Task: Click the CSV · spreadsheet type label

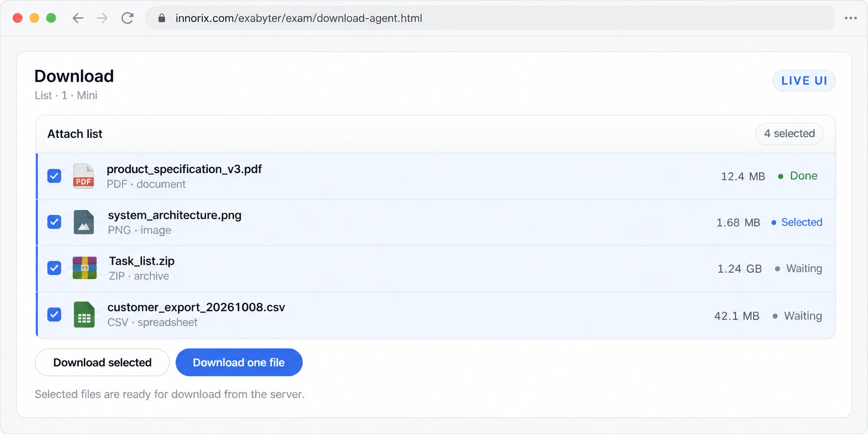Action: click(152, 322)
